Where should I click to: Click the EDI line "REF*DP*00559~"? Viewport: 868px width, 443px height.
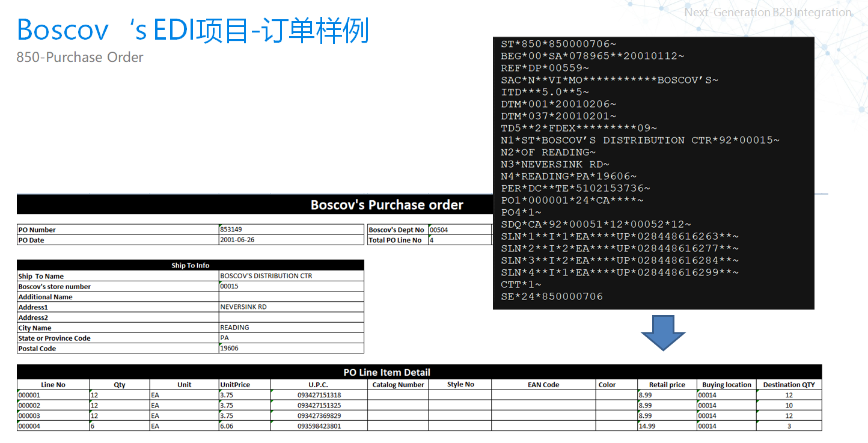(545, 68)
